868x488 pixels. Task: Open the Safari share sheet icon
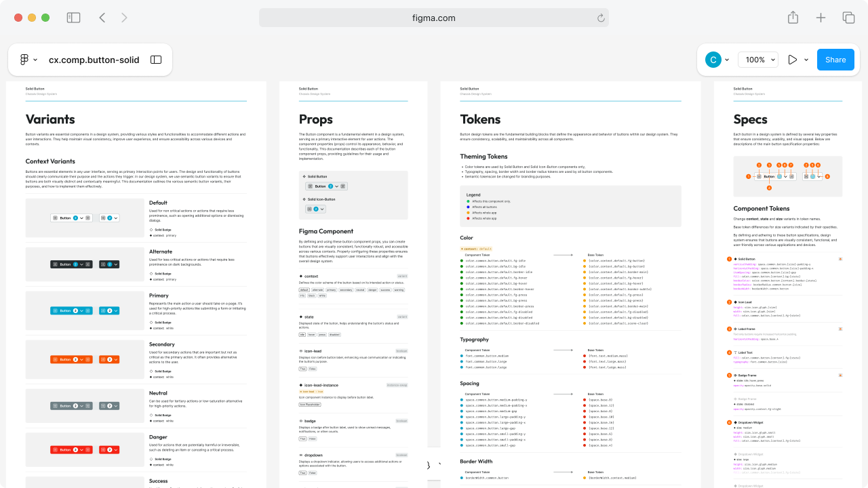tap(793, 18)
